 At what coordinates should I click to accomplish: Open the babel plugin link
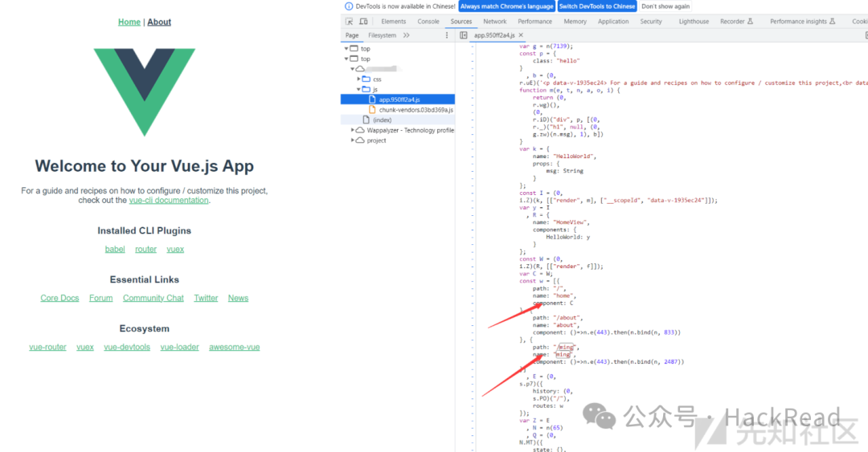click(x=115, y=249)
